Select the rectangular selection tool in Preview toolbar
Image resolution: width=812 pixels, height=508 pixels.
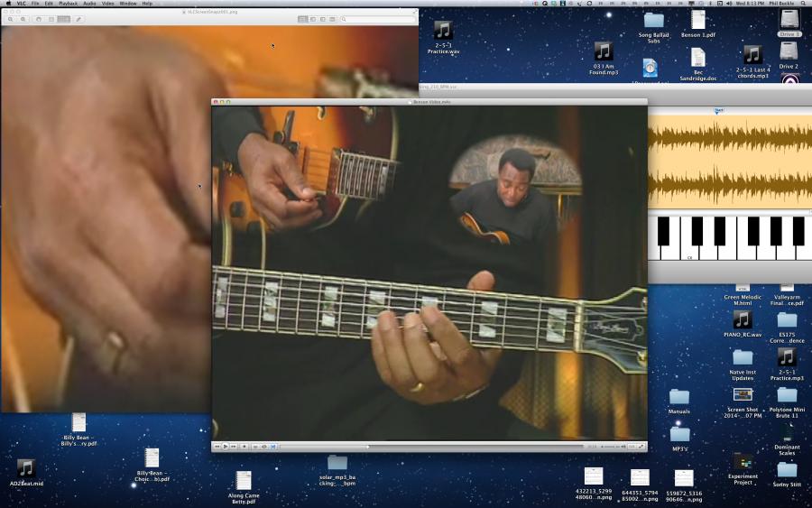[51, 19]
